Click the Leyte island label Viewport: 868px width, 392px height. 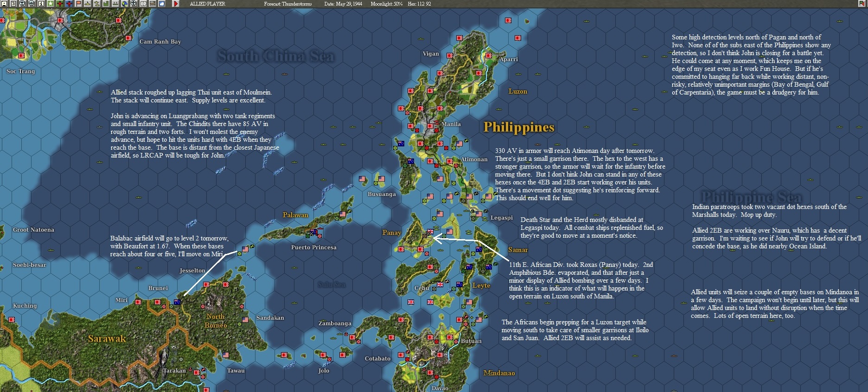pos(481,285)
